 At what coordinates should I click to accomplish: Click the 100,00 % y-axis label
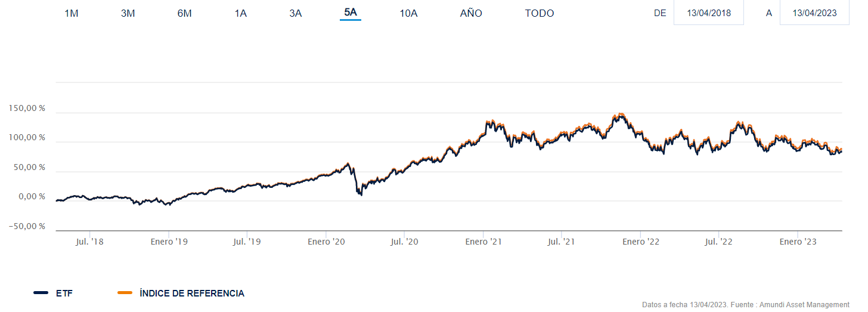27,138
